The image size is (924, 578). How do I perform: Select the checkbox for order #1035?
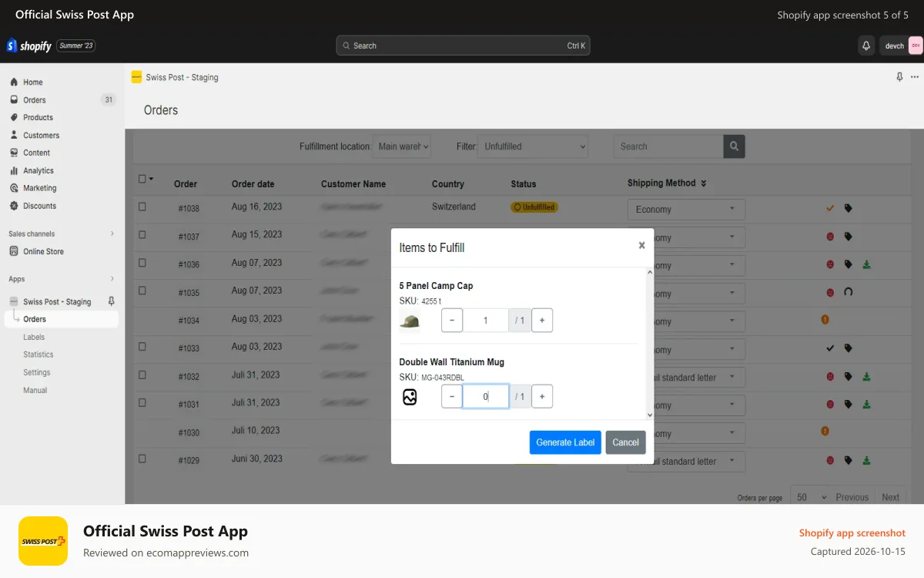pyautogui.click(x=142, y=291)
